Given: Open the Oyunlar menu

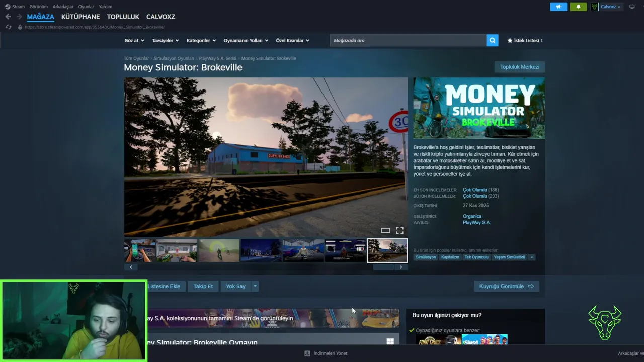Looking at the screenshot, I should (x=86, y=7).
